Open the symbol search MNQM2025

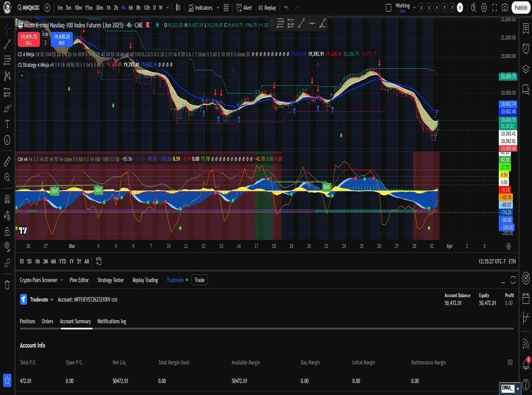pyautogui.click(x=27, y=8)
